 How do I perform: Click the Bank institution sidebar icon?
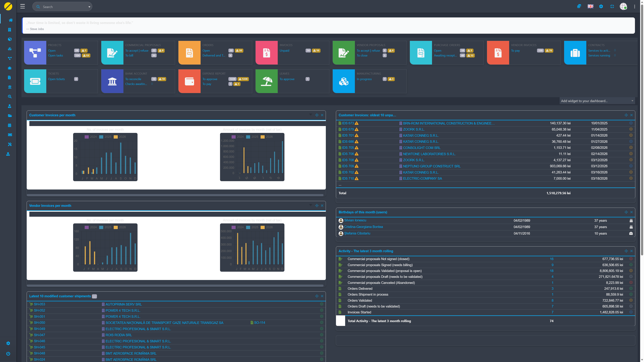[x=10, y=87]
